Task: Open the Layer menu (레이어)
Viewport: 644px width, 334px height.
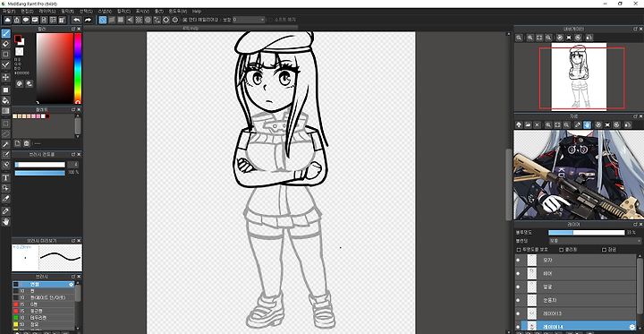Action: (x=47, y=11)
